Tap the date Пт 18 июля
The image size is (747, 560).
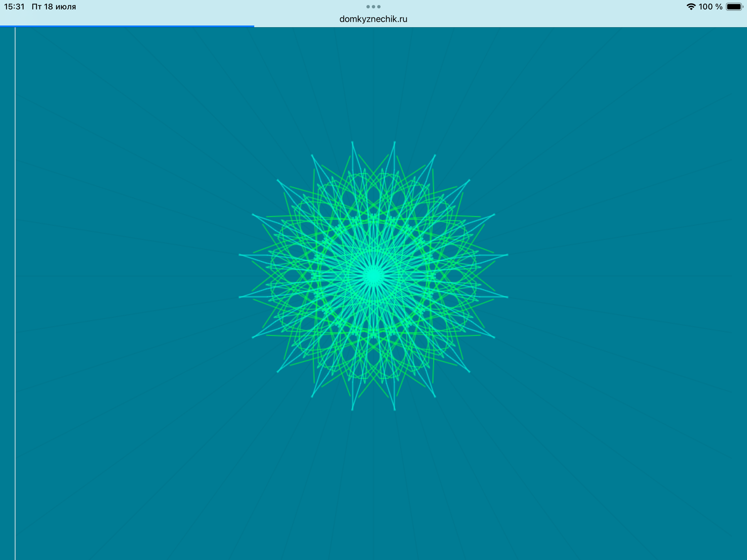[x=54, y=7]
